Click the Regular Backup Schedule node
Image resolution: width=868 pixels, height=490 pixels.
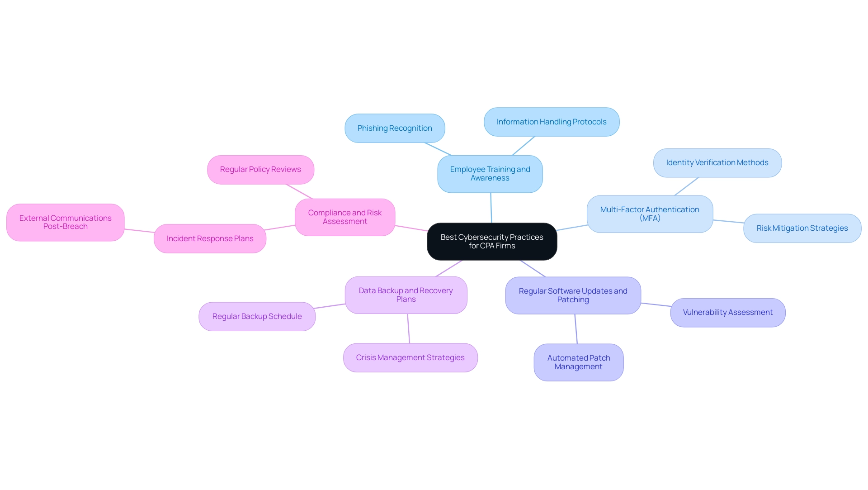[257, 316]
